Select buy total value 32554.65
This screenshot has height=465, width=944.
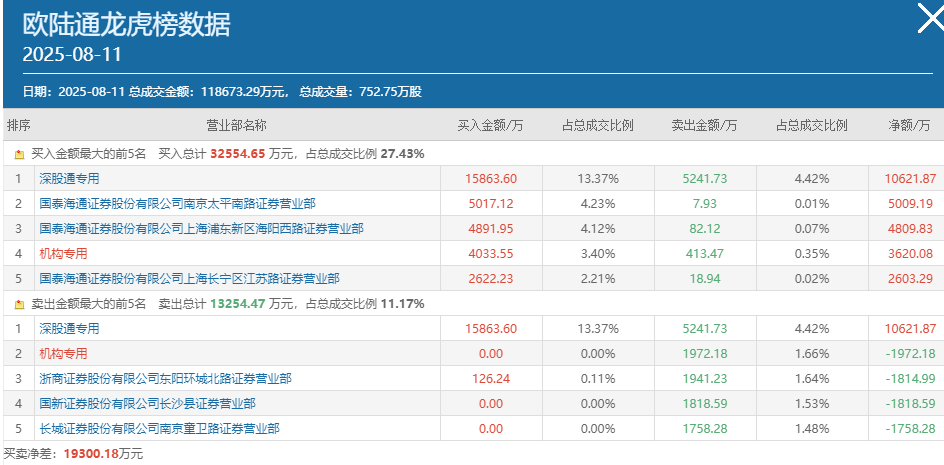pos(238,154)
